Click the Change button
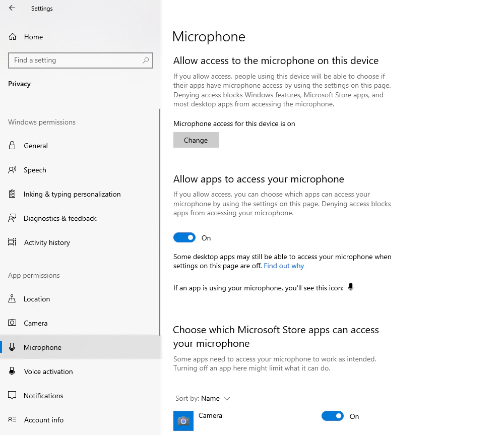Screen dimensions: 504x435 point(196,140)
